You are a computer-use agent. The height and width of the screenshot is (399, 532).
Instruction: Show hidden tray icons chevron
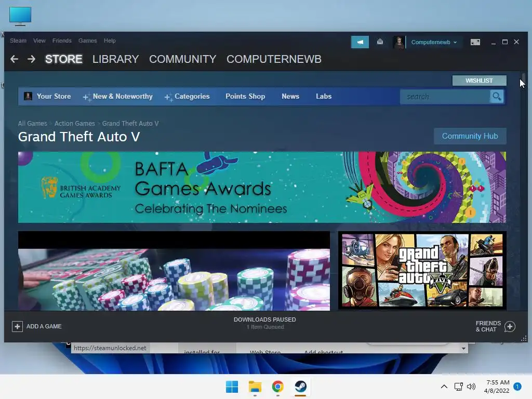[444, 387]
